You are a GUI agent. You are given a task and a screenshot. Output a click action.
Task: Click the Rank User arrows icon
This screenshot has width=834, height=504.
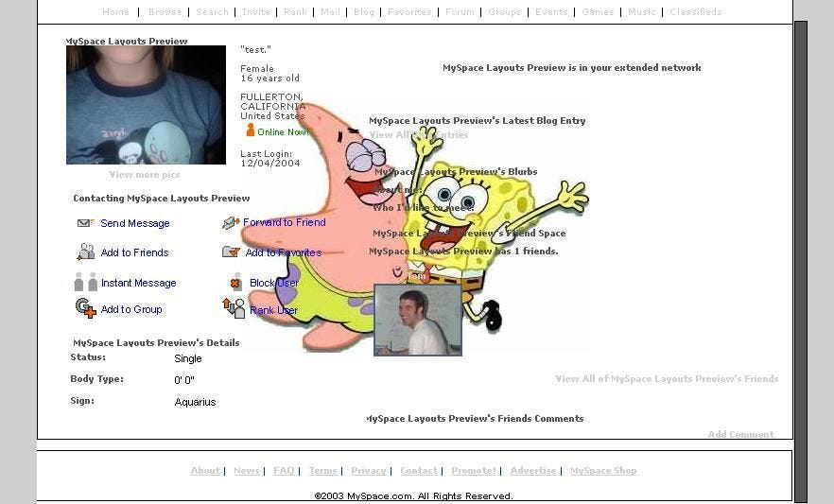(x=234, y=308)
